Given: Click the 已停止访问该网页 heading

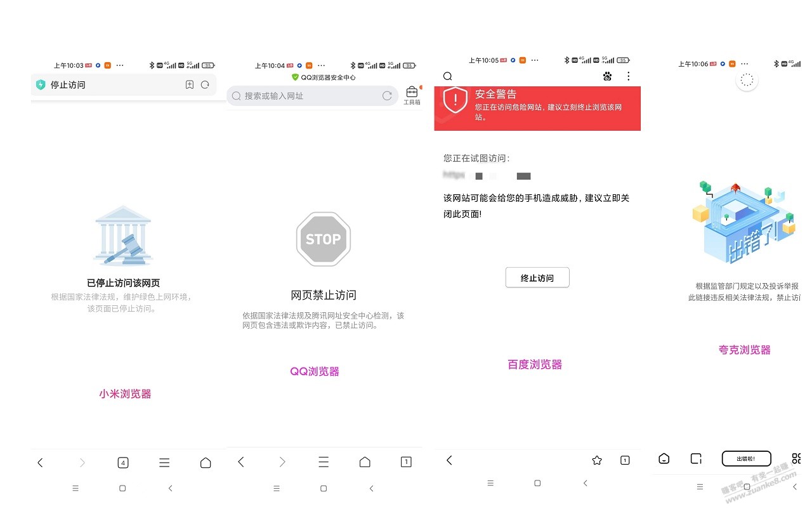Looking at the screenshot, I should [x=123, y=283].
